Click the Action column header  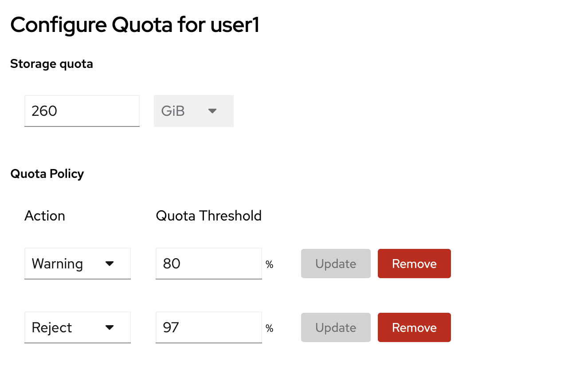coord(45,216)
